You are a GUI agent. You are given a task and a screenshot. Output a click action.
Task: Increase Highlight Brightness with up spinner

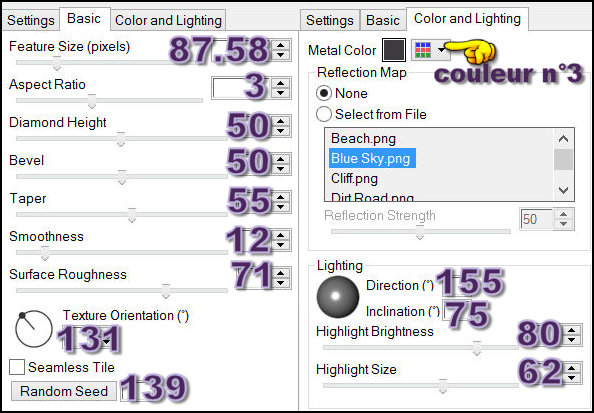point(571,330)
